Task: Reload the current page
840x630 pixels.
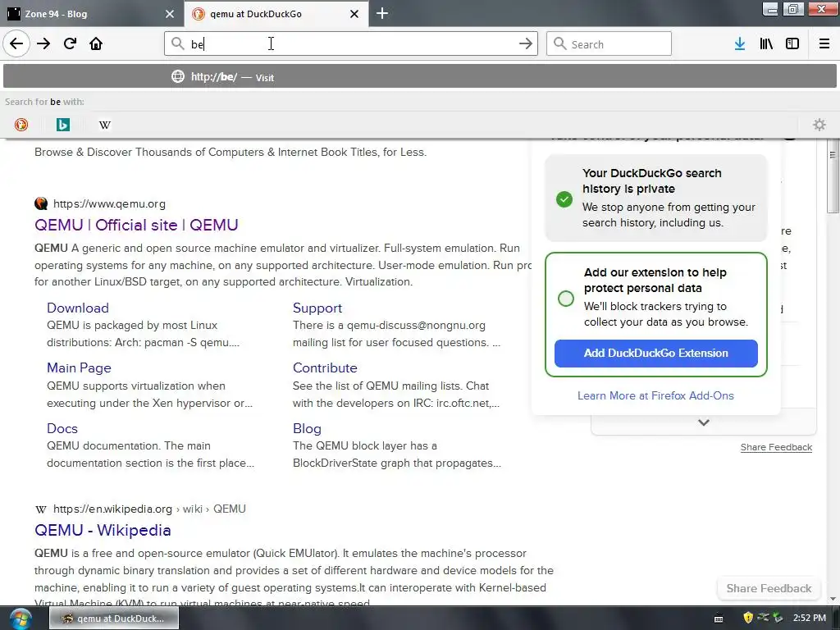Action: tap(70, 43)
